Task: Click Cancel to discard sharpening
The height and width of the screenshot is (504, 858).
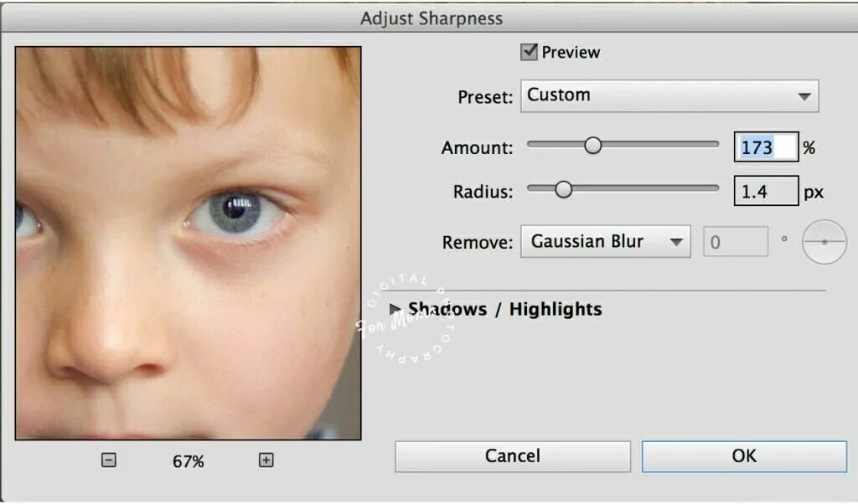Action: pos(512,456)
